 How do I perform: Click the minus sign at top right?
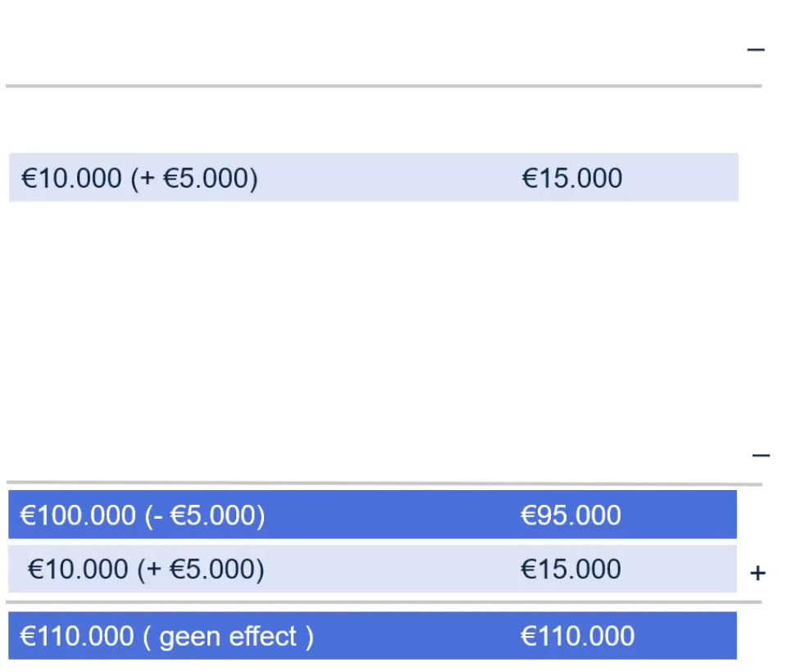pyautogui.click(x=755, y=50)
